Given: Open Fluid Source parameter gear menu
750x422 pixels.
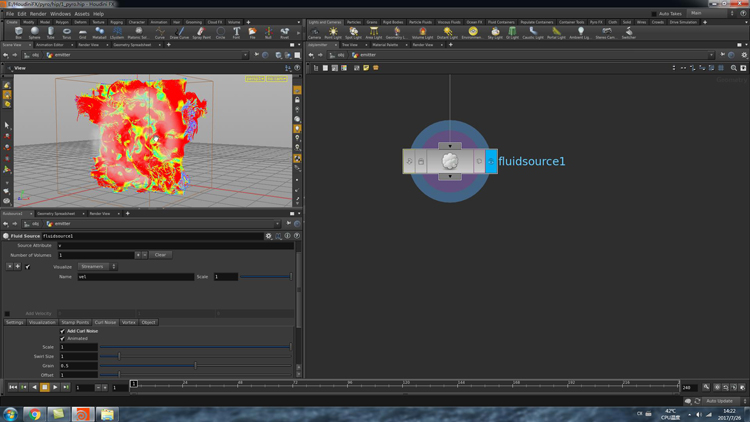Looking at the screenshot, I should 268,236.
